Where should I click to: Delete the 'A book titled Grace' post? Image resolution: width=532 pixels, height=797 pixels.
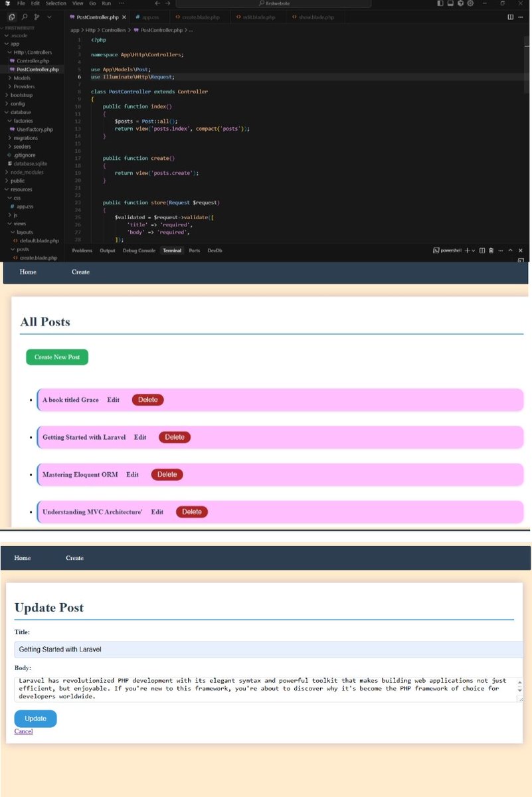point(148,400)
